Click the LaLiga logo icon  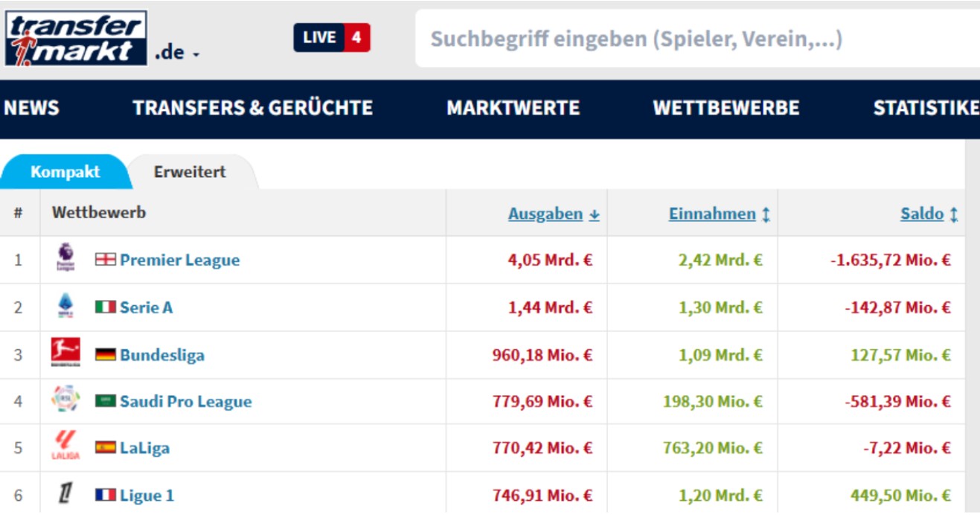(65, 447)
